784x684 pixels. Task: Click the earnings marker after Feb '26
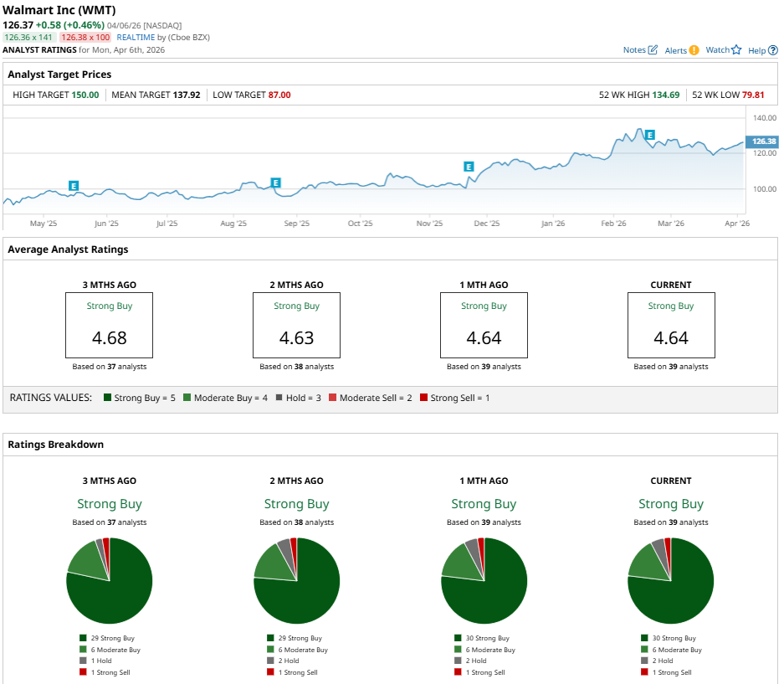(649, 135)
